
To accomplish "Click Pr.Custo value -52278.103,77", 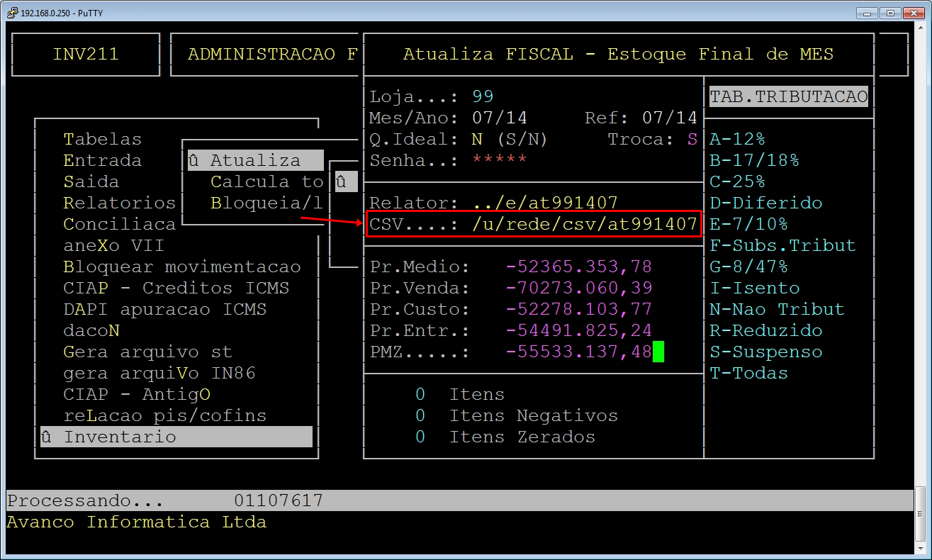I will click(x=579, y=309).
